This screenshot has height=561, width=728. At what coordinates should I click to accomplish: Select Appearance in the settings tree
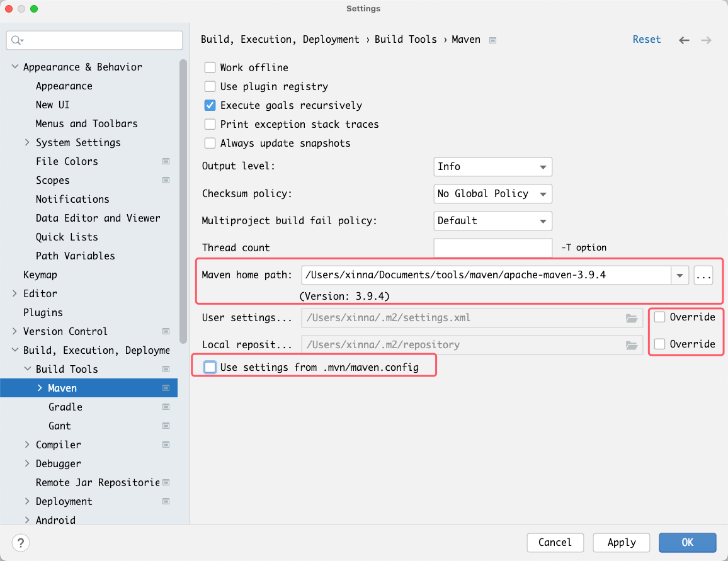click(x=64, y=86)
